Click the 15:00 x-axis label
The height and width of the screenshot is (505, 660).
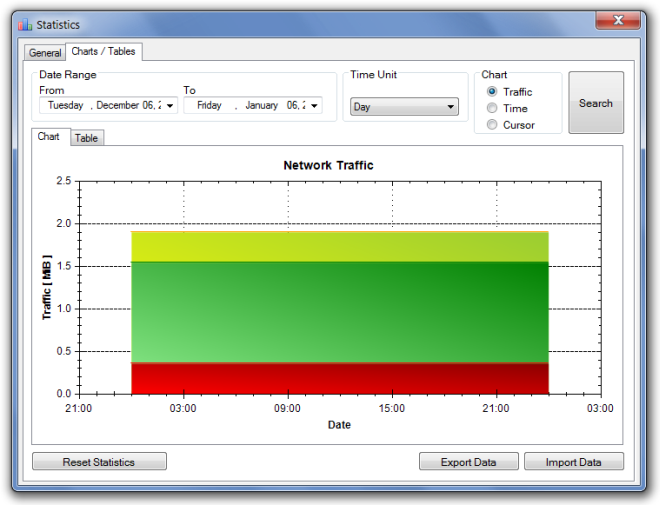pos(391,408)
